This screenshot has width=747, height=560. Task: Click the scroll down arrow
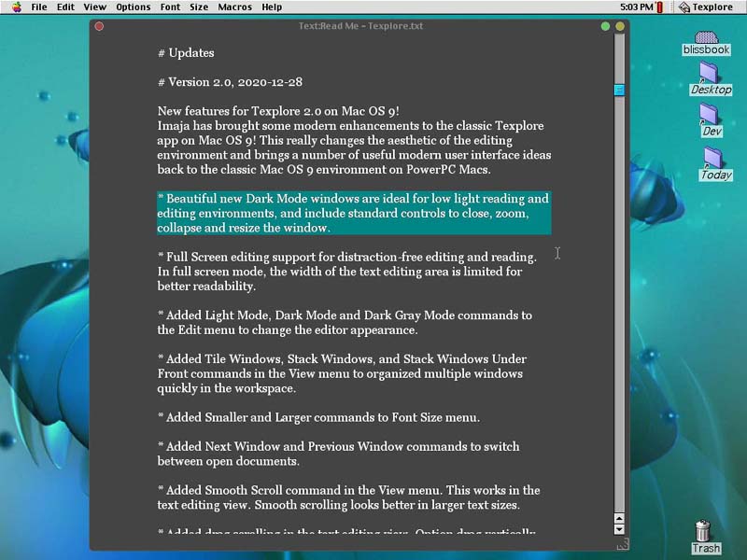[x=619, y=529]
